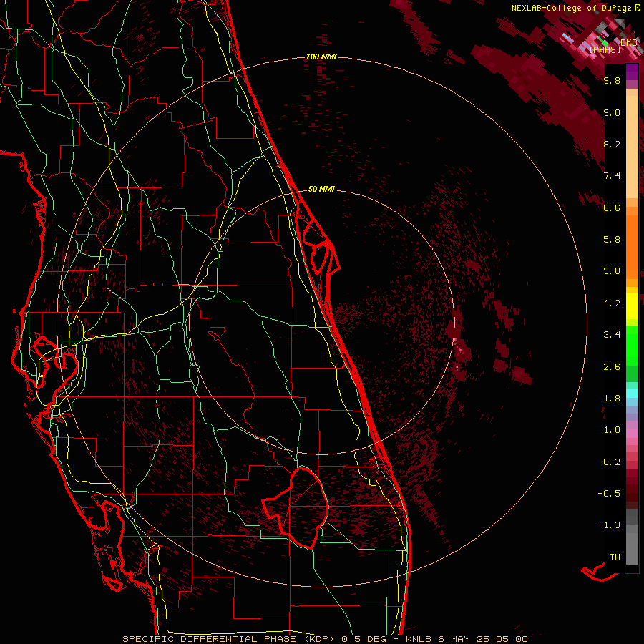Click the 6 MAY 25 05:00 timestamp
Image resolution: width=644 pixels, height=644 pixels.
[482, 639]
